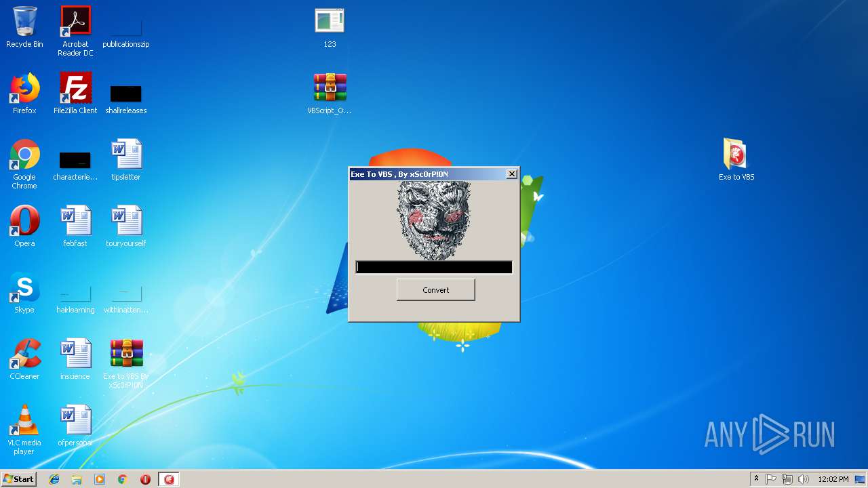
Task: Open Action Center flag icon
Action: [771, 479]
